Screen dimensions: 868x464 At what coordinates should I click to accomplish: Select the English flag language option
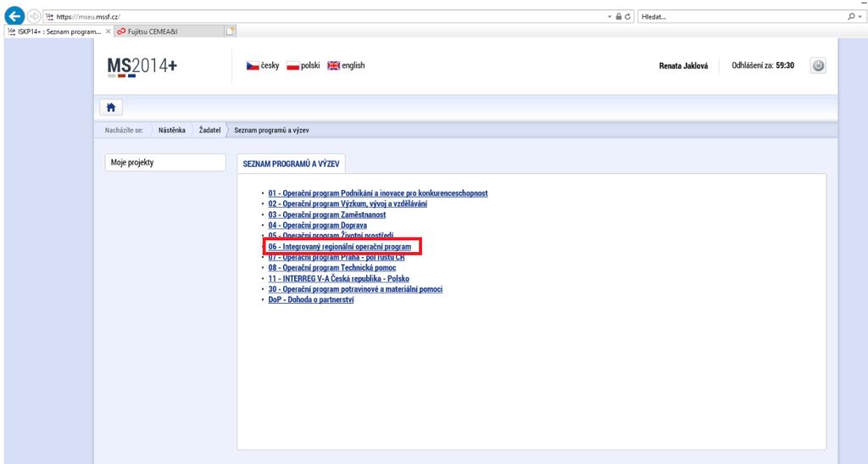coord(346,65)
